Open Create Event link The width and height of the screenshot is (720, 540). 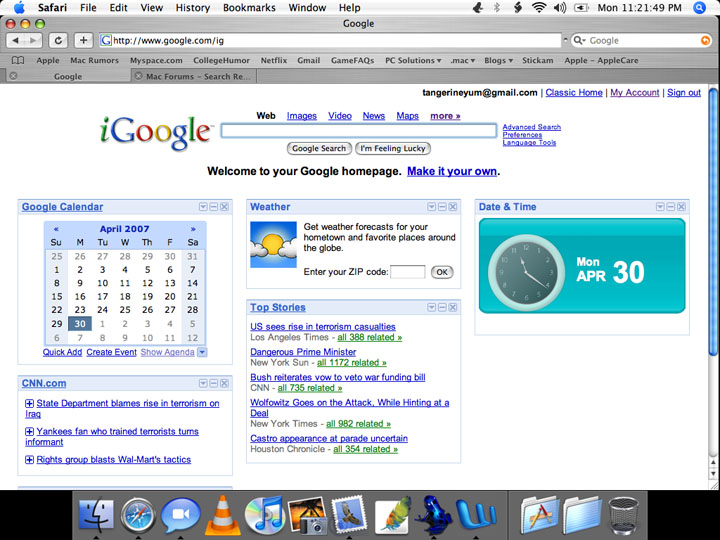[x=112, y=352]
